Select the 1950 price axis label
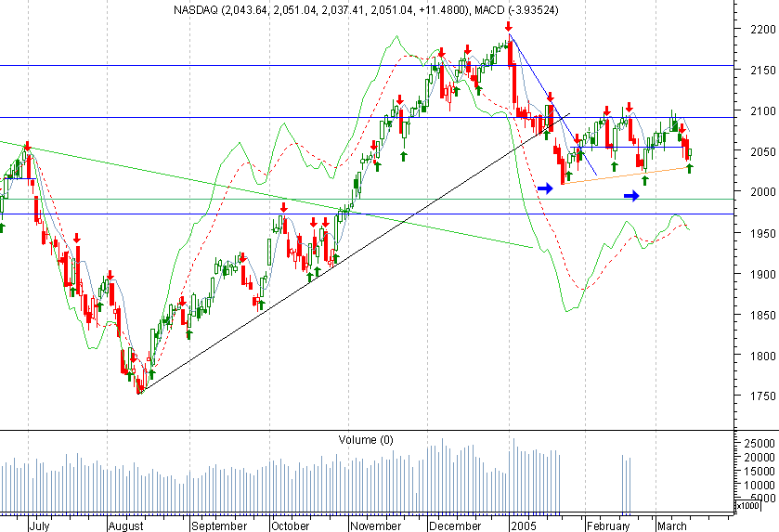Screen dimensions: 779x532 pyautogui.click(x=762, y=233)
